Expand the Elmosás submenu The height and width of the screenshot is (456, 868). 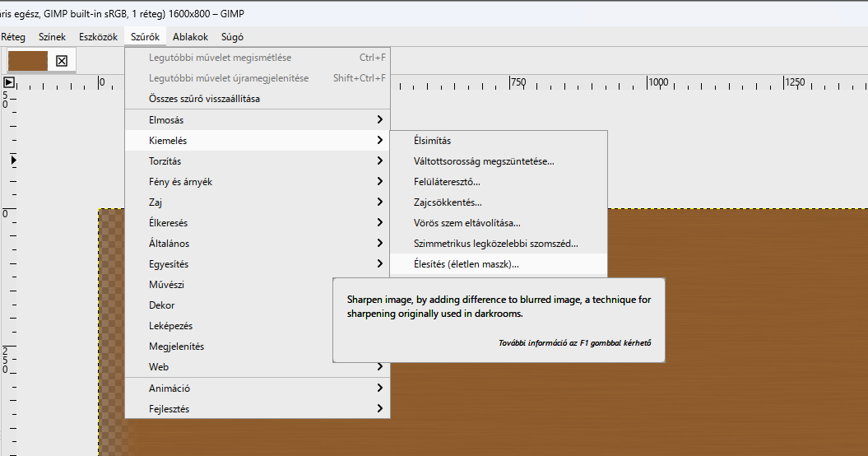258,119
